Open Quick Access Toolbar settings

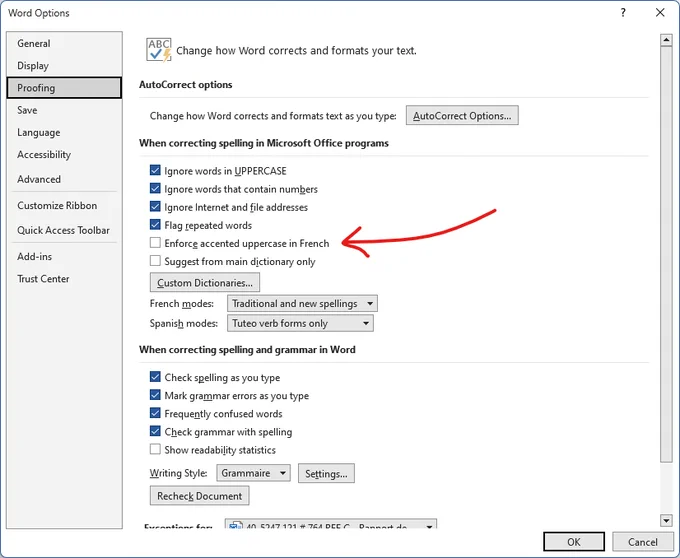click(x=63, y=230)
